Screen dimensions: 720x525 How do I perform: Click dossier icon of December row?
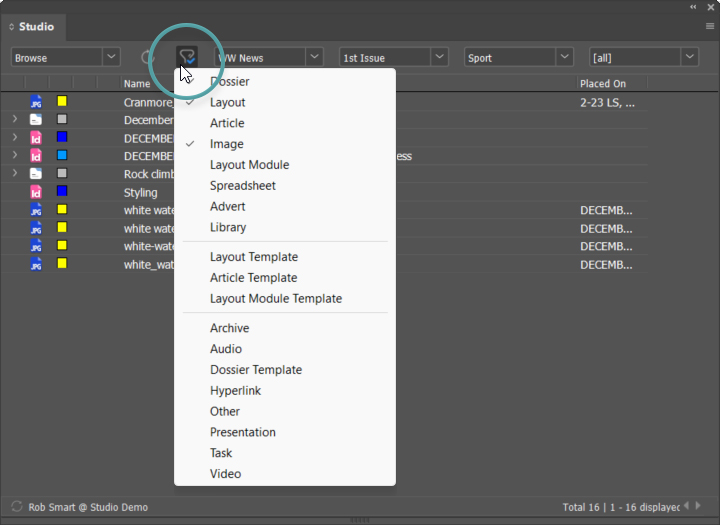tap(36, 119)
